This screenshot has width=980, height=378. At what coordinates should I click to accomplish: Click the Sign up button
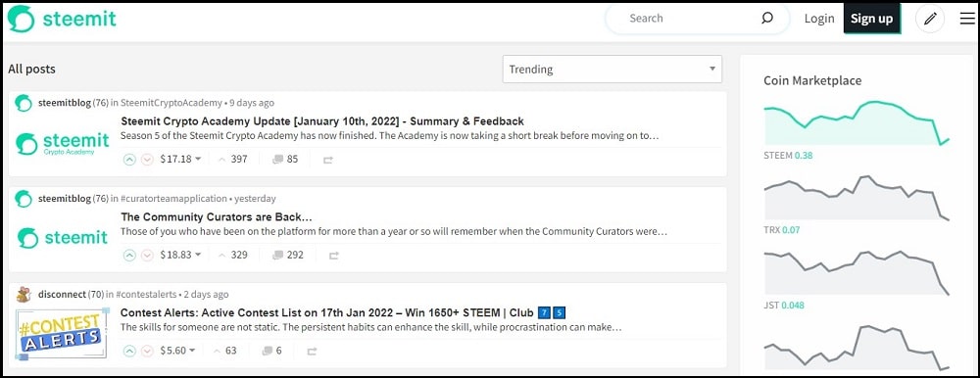tap(871, 19)
